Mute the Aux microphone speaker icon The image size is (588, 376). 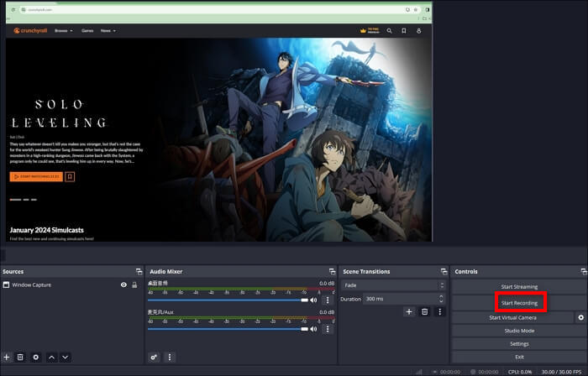(x=313, y=329)
